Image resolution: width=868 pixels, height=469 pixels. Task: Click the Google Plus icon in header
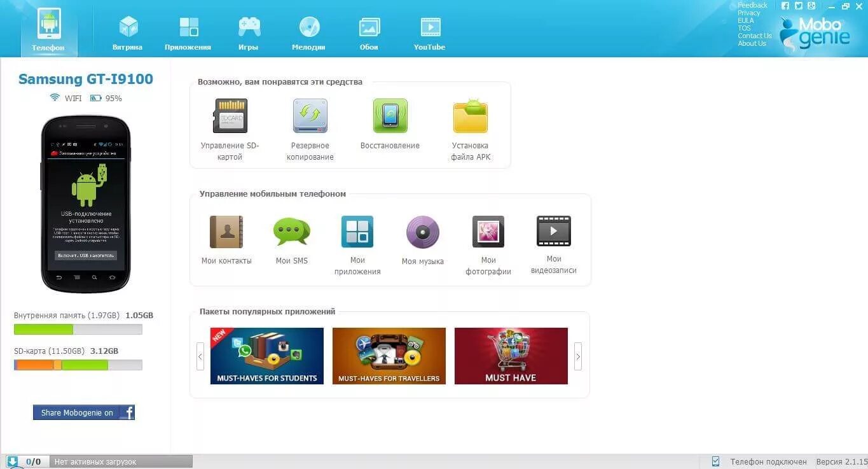pos(811,6)
